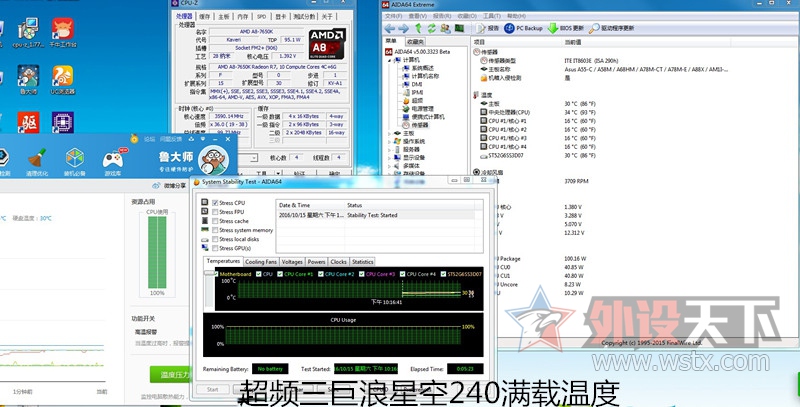Open the 千牛工作台 desktop shortcut

point(63,33)
